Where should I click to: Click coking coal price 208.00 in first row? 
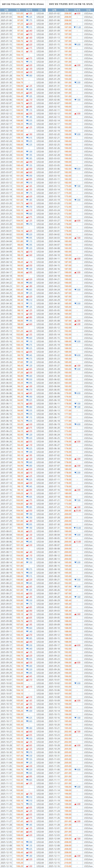point(68,14)
